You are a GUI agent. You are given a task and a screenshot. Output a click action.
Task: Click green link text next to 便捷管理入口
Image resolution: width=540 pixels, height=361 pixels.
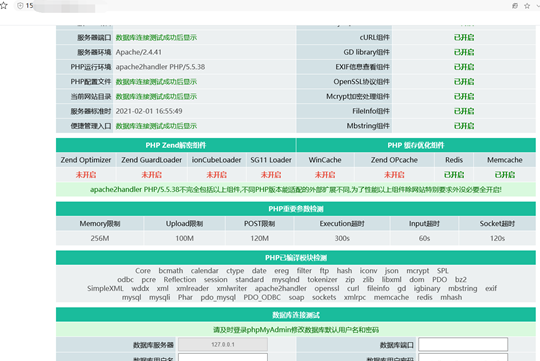pos(156,126)
